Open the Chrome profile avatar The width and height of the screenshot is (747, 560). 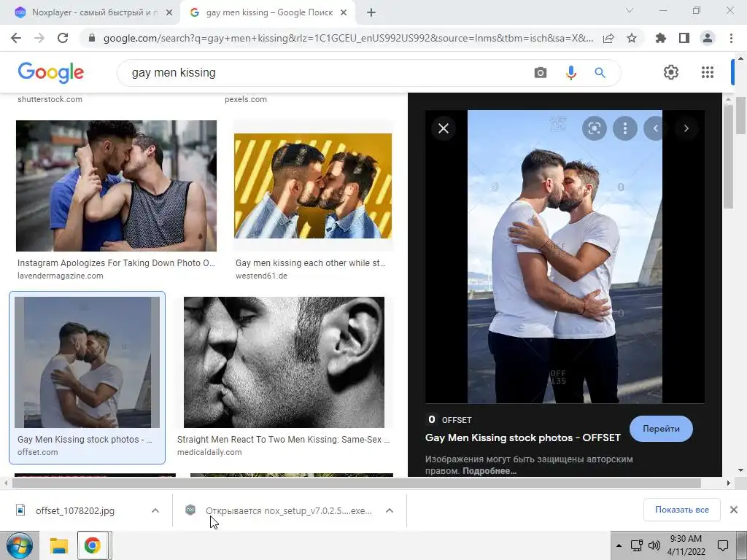(708, 38)
